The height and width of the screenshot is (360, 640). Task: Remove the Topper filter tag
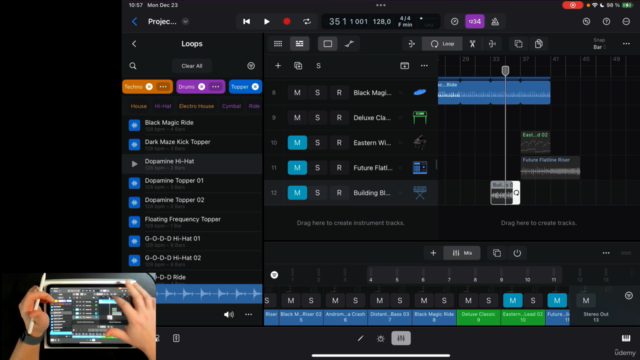point(255,87)
